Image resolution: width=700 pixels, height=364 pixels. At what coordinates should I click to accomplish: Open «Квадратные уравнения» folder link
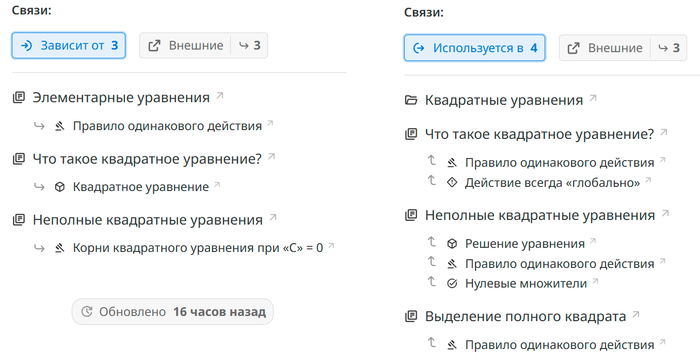pyautogui.click(x=504, y=100)
